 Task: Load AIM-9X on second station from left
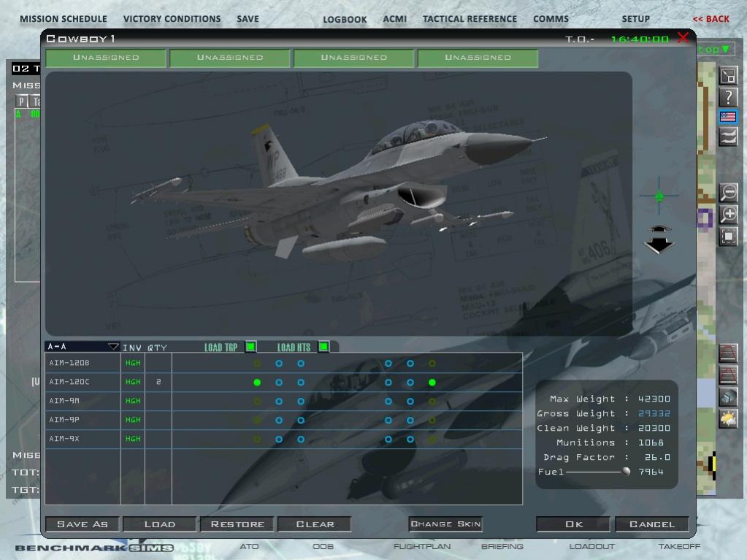(279, 439)
